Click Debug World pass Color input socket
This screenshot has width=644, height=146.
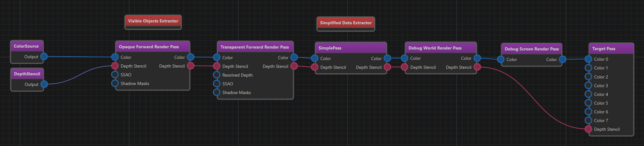[x=404, y=58]
